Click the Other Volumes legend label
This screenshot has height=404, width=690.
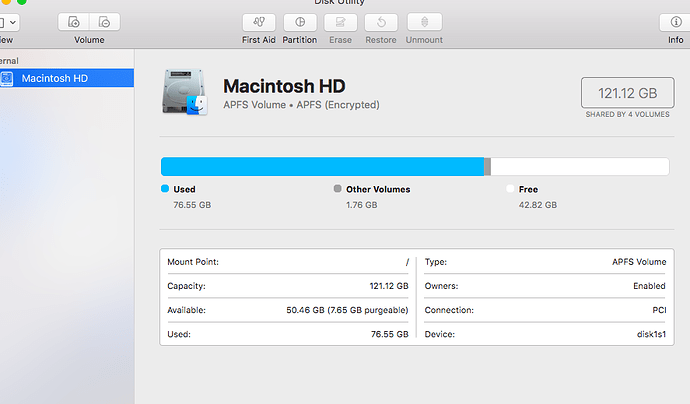point(378,189)
